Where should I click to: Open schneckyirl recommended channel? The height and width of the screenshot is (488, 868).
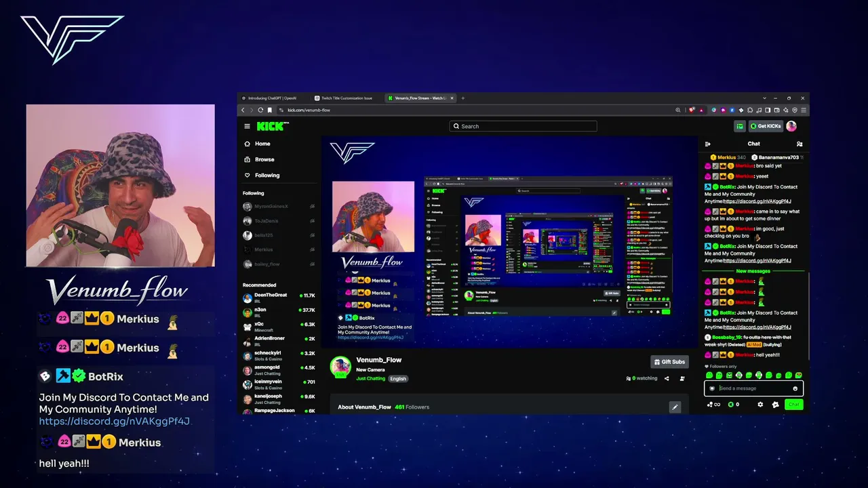(279, 355)
